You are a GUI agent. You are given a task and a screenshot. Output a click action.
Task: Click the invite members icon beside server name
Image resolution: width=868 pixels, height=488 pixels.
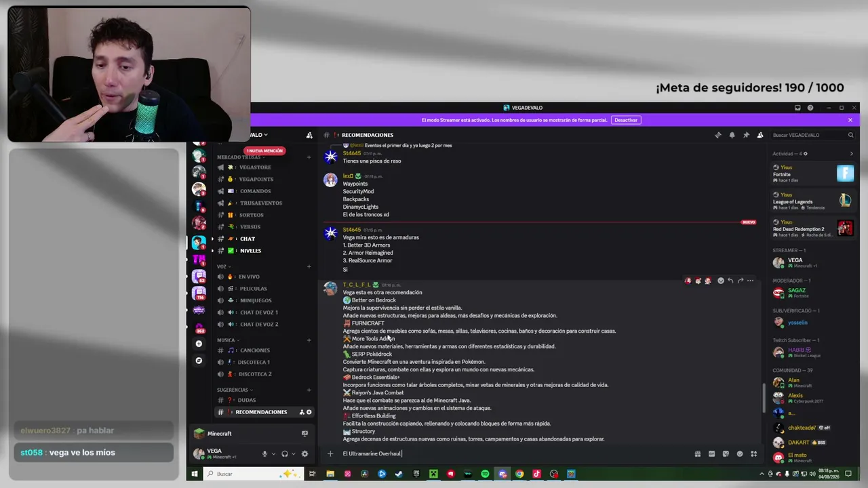tap(309, 135)
